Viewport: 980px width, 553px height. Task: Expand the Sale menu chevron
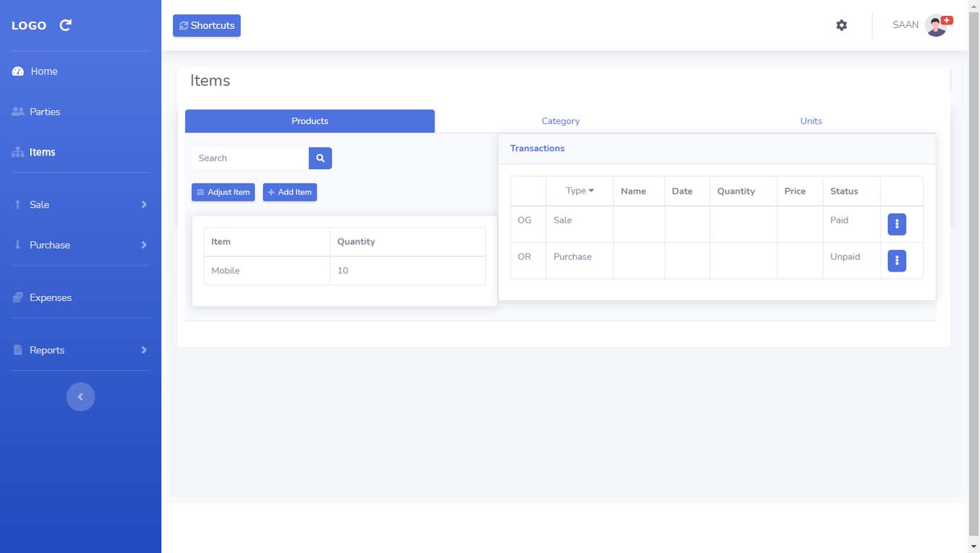pyautogui.click(x=144, y=204)
